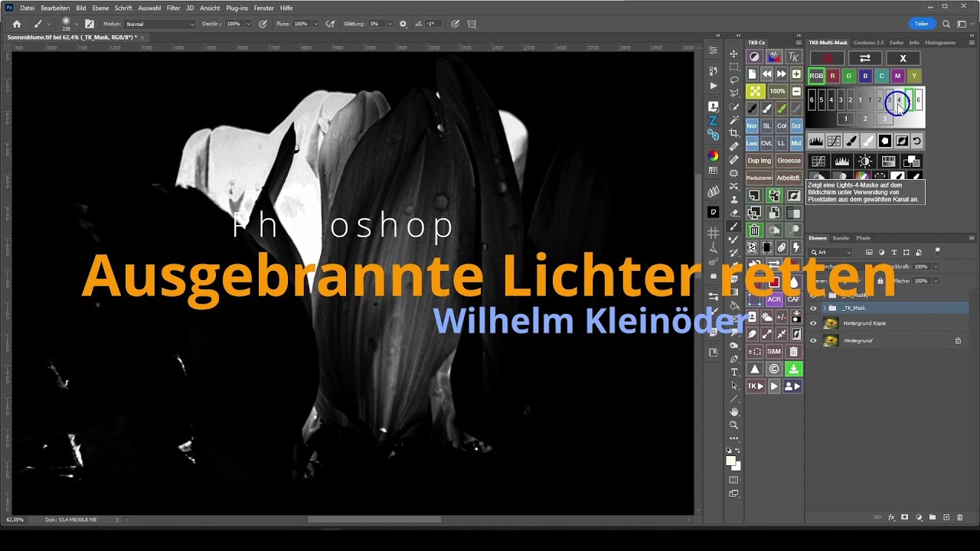This screenshot has height=551, width=980.
Task: Open the Deckkr. opacity dropdown arrow
Action: pyautogui.click(x=248, y=24)
